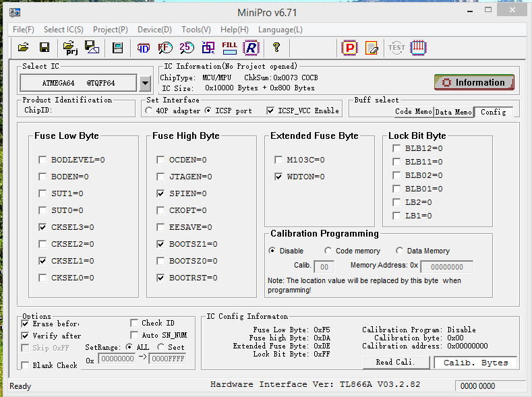
Task: Select the Code memory radio button
Action: [328, 251]
